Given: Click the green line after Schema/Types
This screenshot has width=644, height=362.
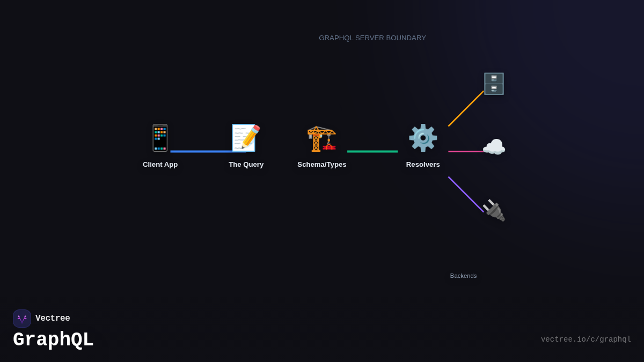Looking at the screenshot, I should point(372,151).
